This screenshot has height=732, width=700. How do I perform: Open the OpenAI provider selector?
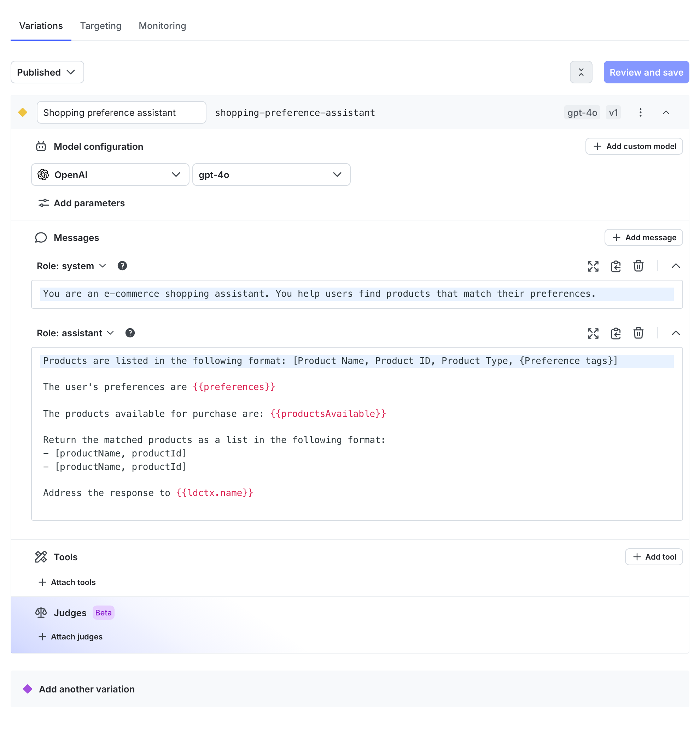pyautogui.click(x=110, y=175)
